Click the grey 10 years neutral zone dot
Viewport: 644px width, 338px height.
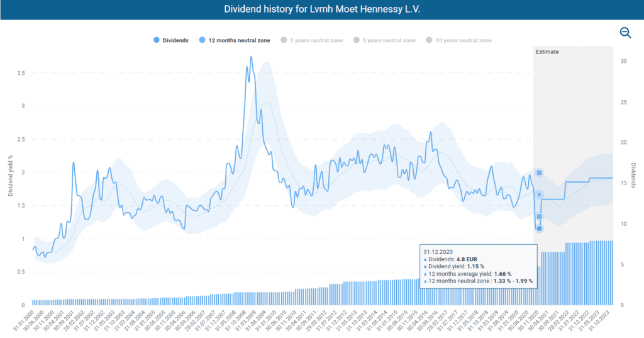[429, 40]
